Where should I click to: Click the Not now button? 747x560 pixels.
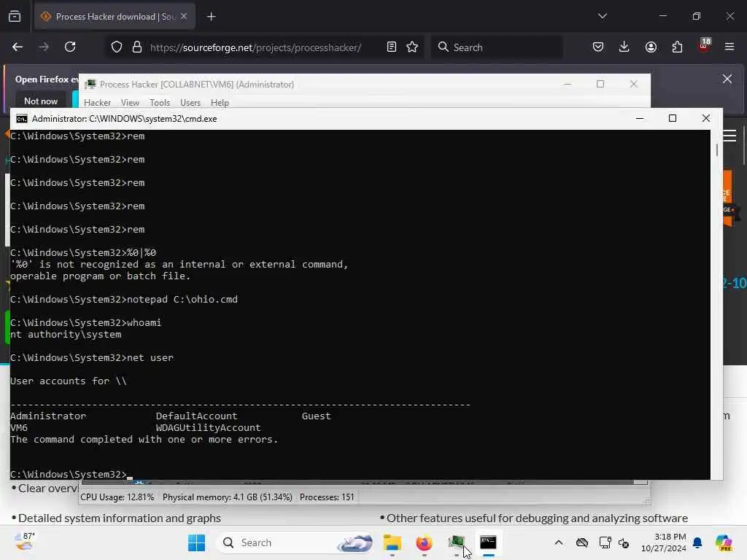coord(41,101)
